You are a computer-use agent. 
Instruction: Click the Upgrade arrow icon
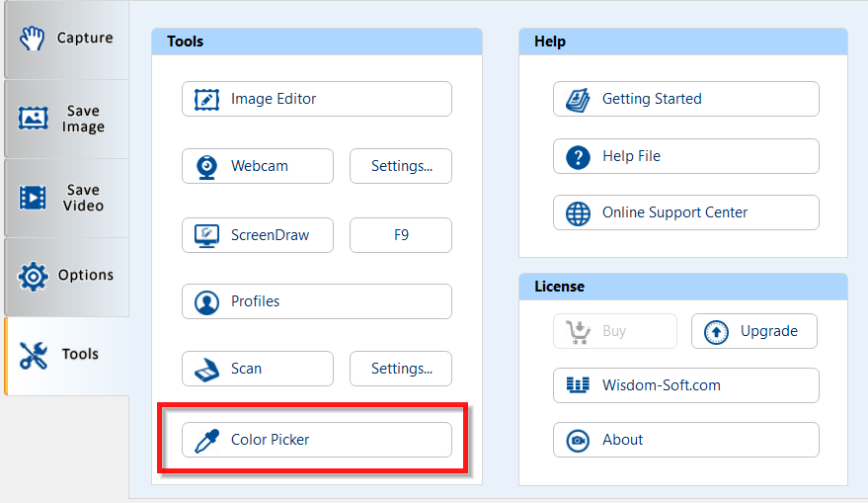(716, 332)
